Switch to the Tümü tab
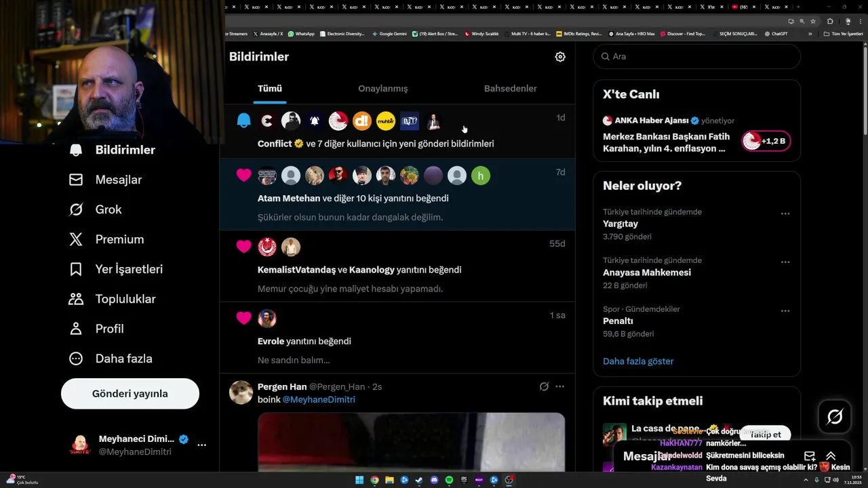The width and height of the screenshot is (868, 488). coord(270,89)
